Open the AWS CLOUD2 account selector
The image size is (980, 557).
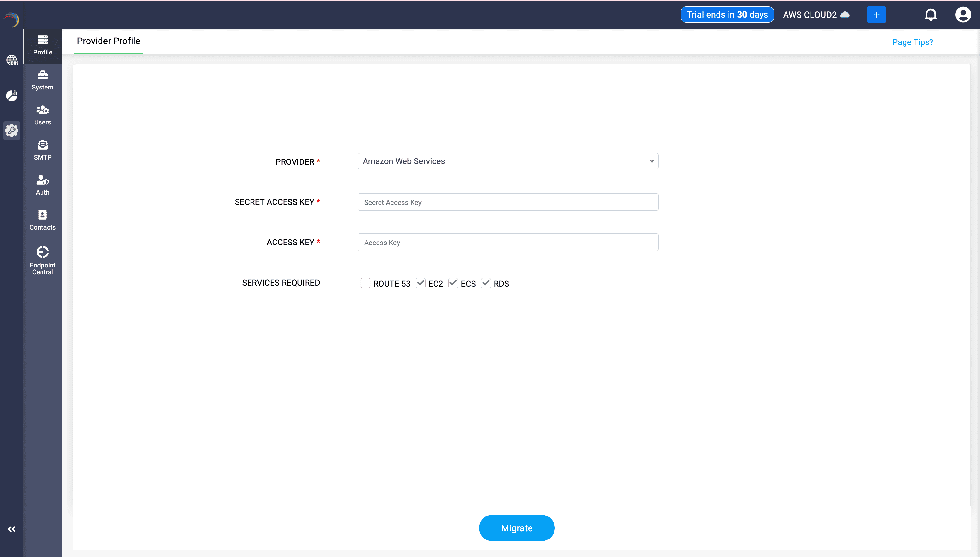click(816, 15)
